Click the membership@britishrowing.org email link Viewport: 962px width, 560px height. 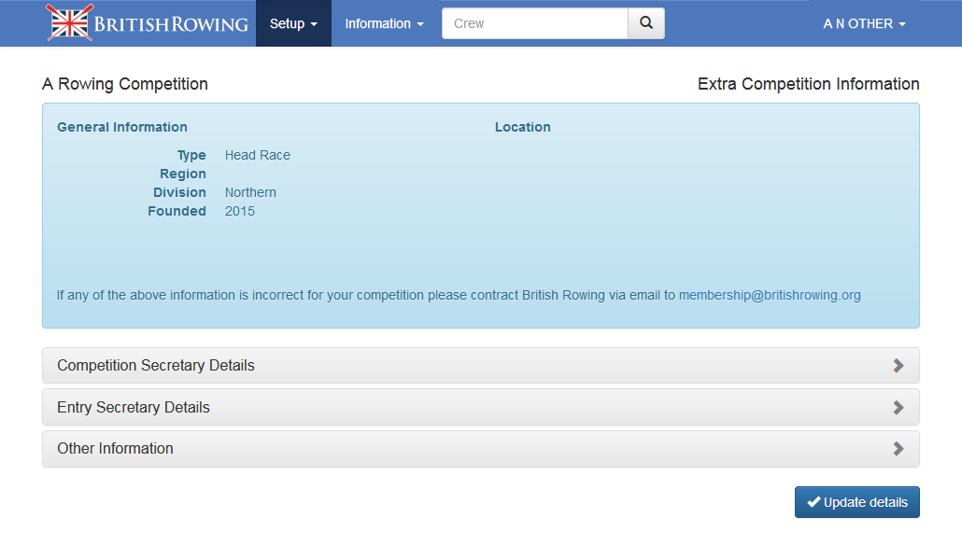[770, 295]
